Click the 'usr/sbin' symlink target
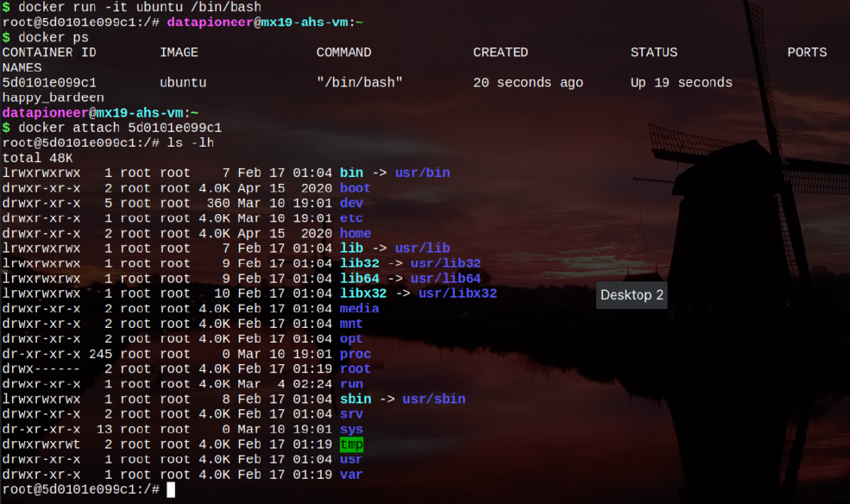This screenshot has height=504, width=850. tap(434, 399)
